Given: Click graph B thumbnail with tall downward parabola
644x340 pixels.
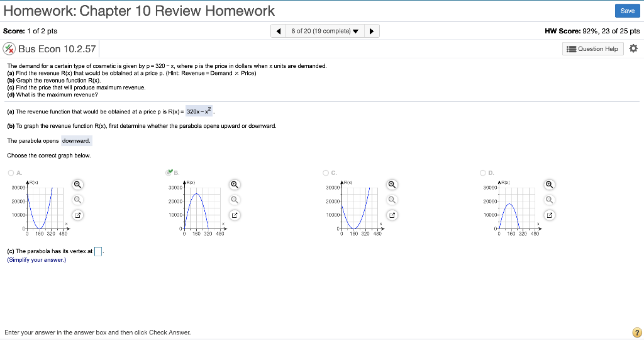Looking at the screenshot, I should coord(197,208).
